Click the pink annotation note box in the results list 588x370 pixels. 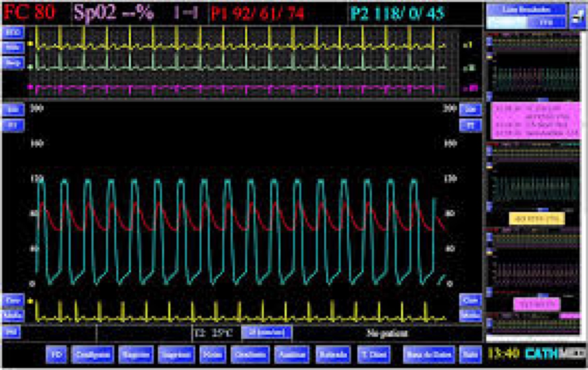[x=535, y=120]
